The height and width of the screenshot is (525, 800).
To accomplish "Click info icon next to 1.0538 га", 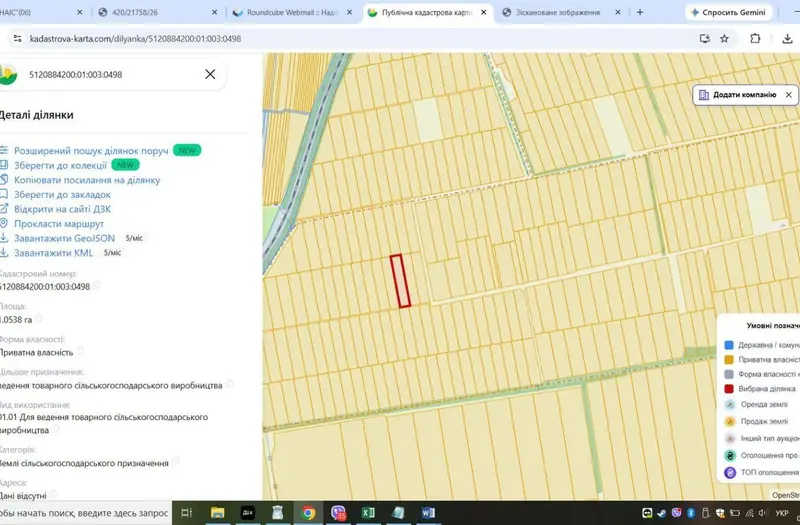I will click(39, 319).
